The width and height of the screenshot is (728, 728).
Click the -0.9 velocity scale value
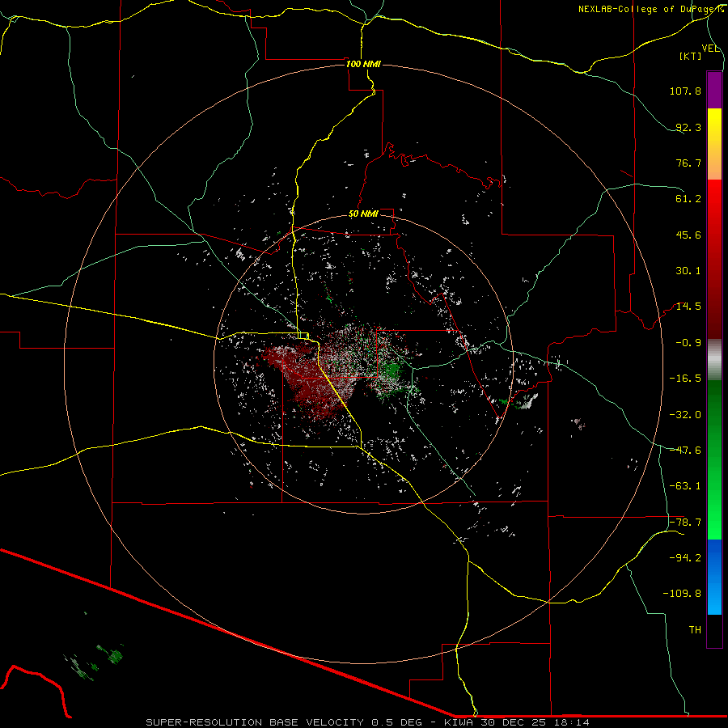point(688,343)
